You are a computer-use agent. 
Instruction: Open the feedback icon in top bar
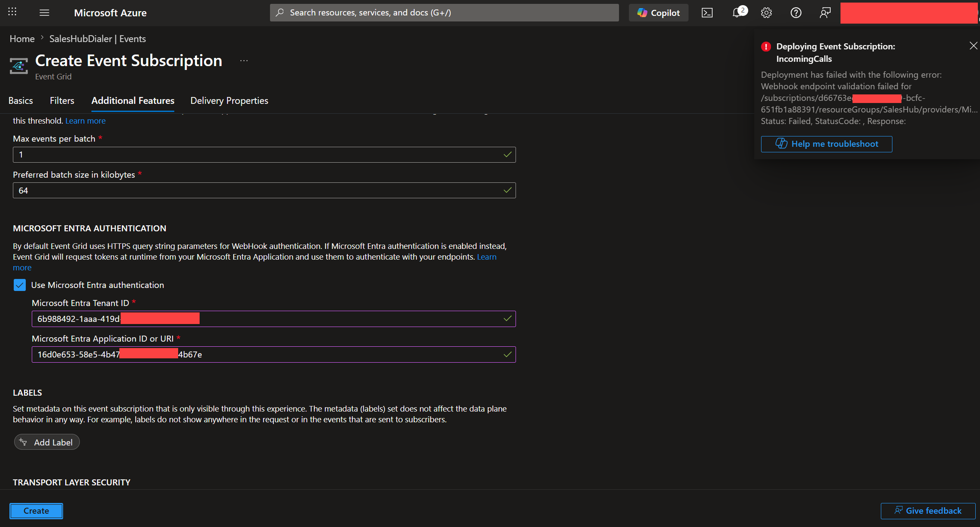pyautogui.click(x=825, y=13)
